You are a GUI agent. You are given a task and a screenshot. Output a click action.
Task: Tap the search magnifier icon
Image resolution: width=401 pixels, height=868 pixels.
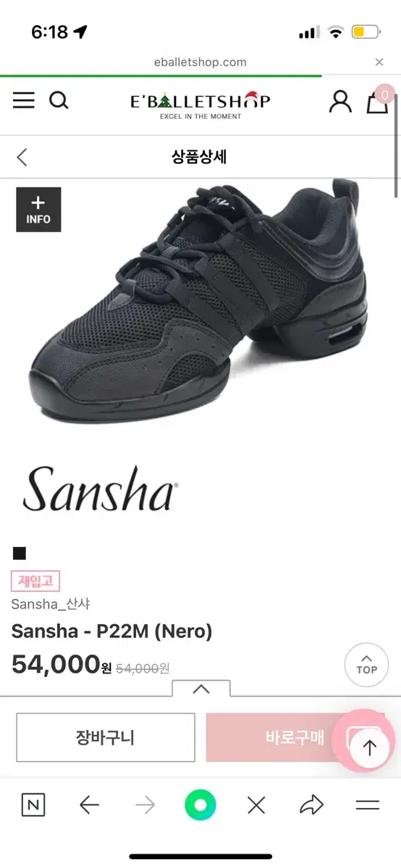(59, 101)
